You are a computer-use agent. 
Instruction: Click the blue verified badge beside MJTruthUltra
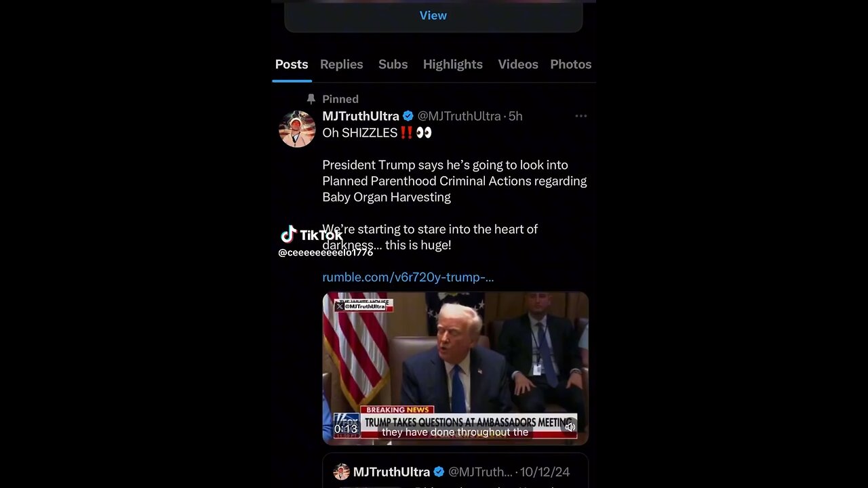(408, 116)
